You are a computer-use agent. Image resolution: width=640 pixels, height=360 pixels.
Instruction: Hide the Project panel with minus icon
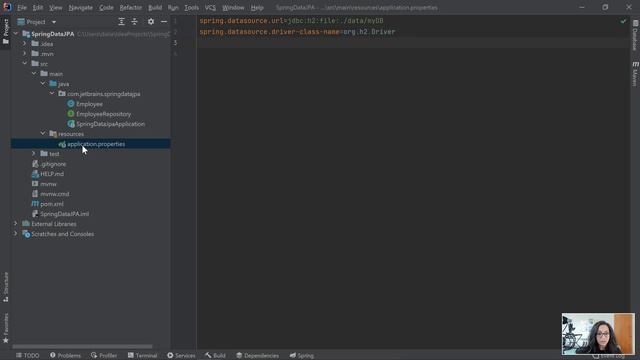pos(164,22)
